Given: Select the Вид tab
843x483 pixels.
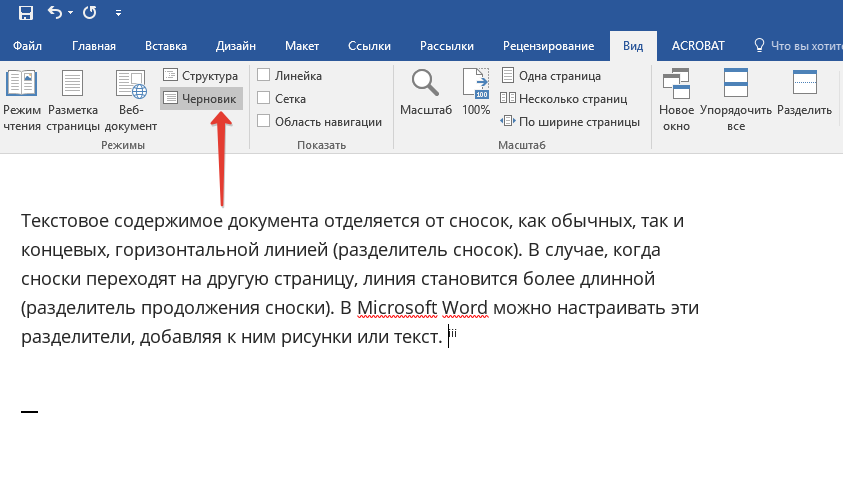Looking at the screenshot, I should point(633,46).
